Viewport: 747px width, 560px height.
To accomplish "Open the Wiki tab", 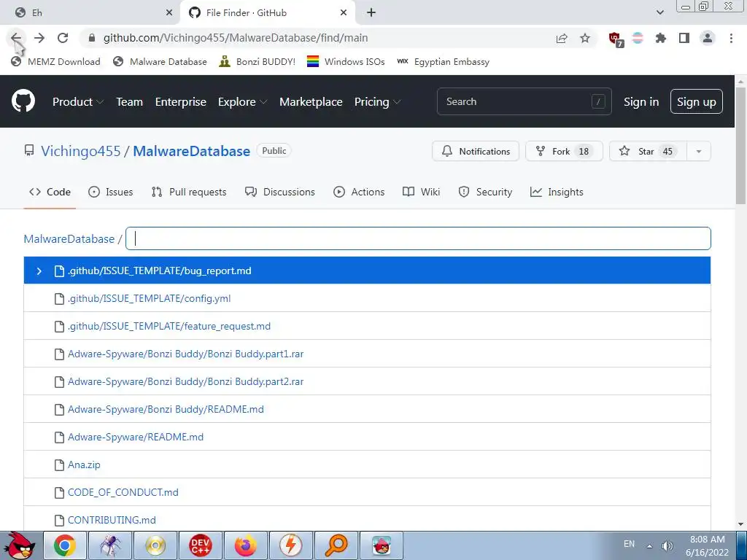I will click(421, 192).
